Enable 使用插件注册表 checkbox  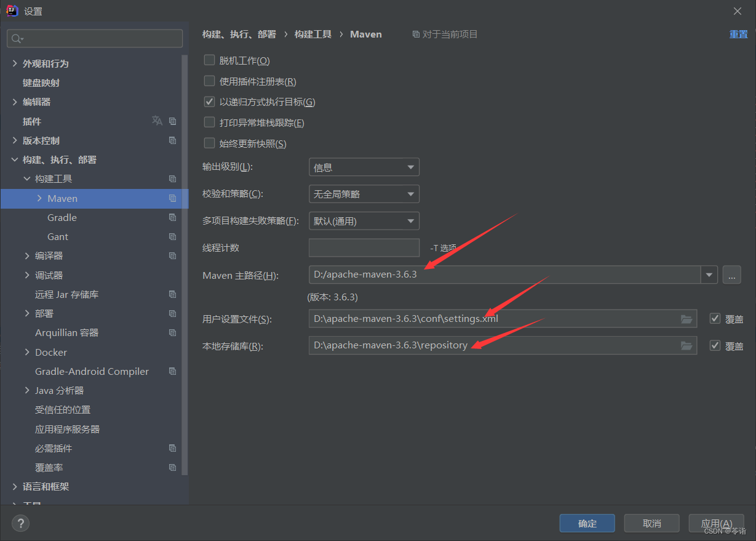[x=209, y=81]
